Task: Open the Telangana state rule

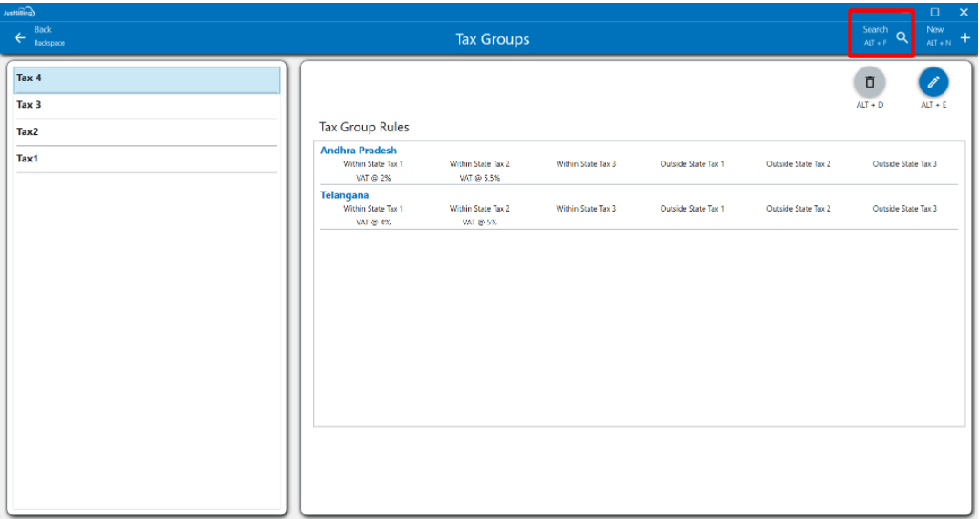Action: 345,195
